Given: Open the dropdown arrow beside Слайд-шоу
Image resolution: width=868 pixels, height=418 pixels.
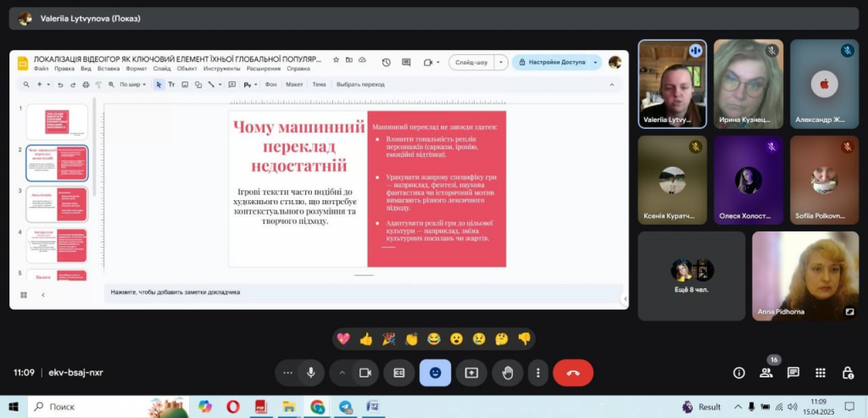Looking at the screenshot, I should click(x=501, y=62).
